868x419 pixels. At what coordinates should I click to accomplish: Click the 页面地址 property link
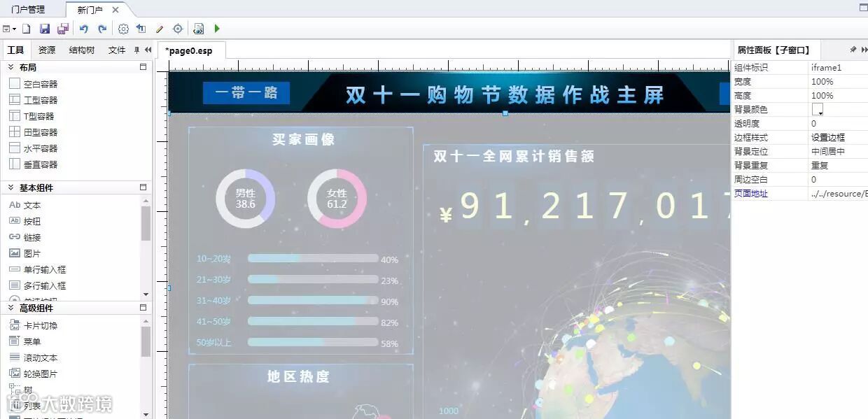pyautogui.click(x=750, y=194)
